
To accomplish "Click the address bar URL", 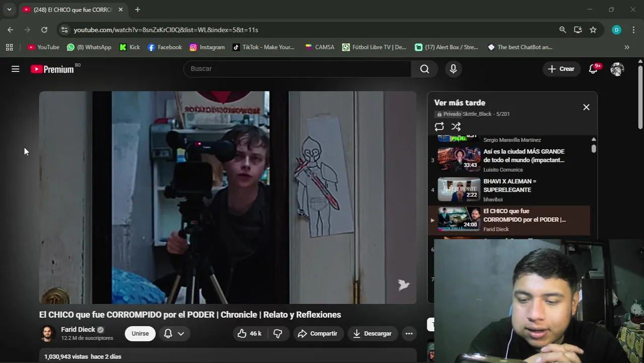I will point(166,30).
